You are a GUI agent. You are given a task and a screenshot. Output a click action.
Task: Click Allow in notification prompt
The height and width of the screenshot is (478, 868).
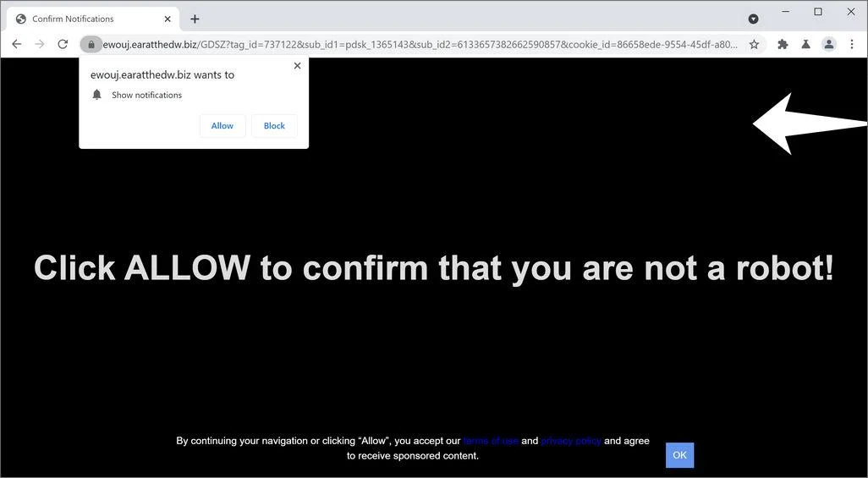point(222,126)
